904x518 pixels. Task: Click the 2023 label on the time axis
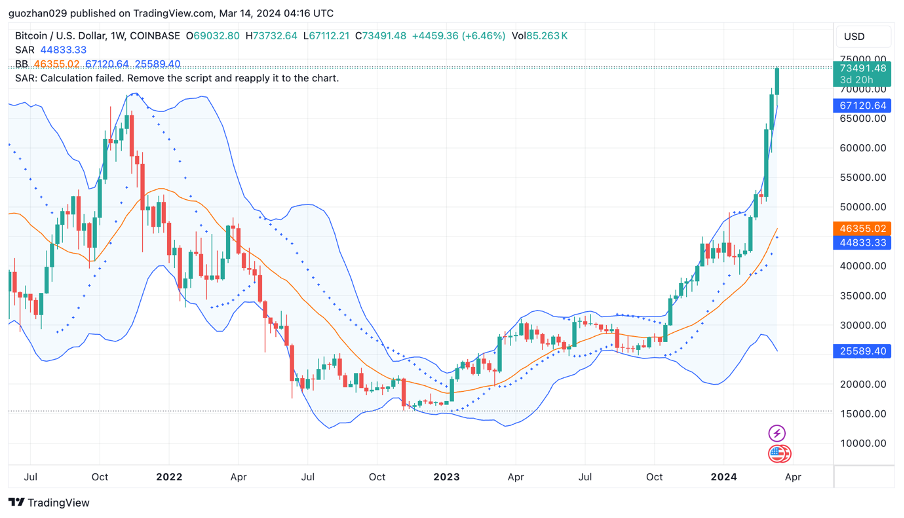tap(446, 478)
